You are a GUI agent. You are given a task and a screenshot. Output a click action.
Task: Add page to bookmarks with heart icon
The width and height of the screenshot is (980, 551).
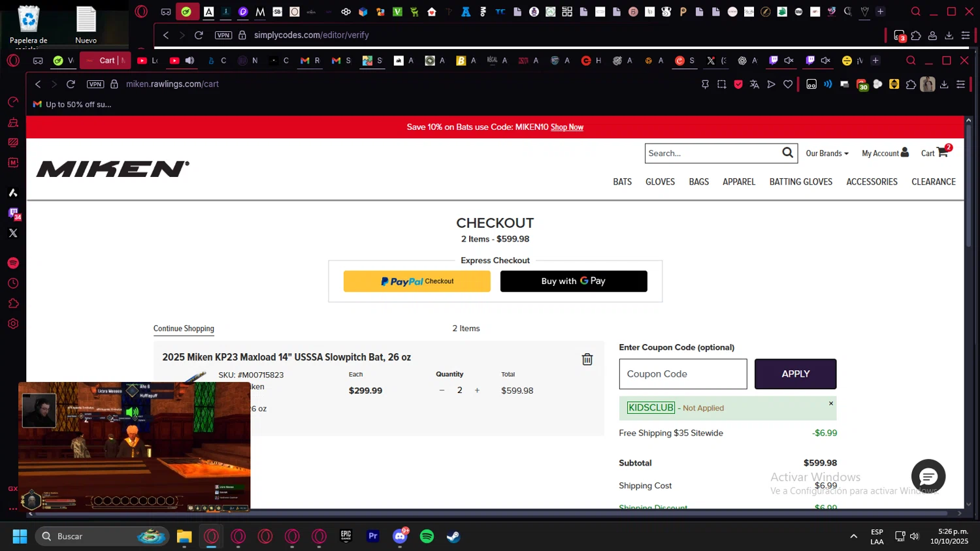pos(788,84)
